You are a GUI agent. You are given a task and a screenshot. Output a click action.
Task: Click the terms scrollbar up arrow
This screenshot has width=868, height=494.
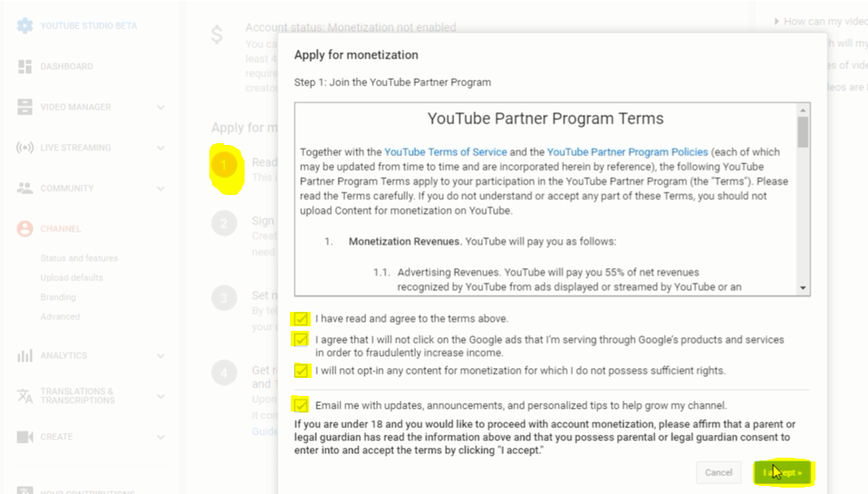pos(803,110)
